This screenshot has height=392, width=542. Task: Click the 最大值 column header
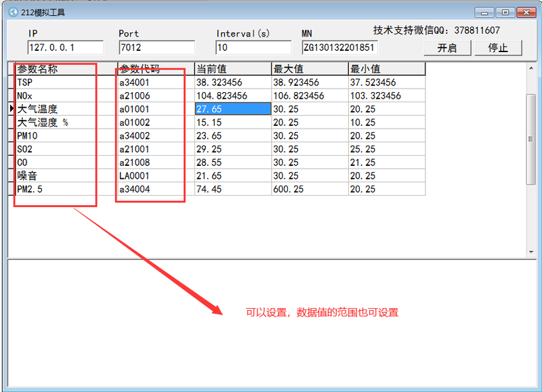[310, 69]
